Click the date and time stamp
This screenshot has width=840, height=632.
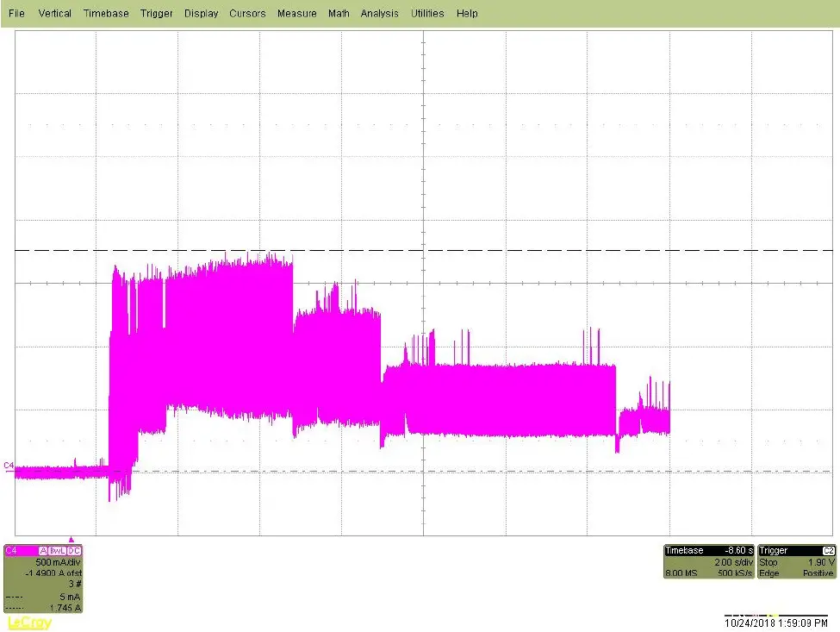775,623
